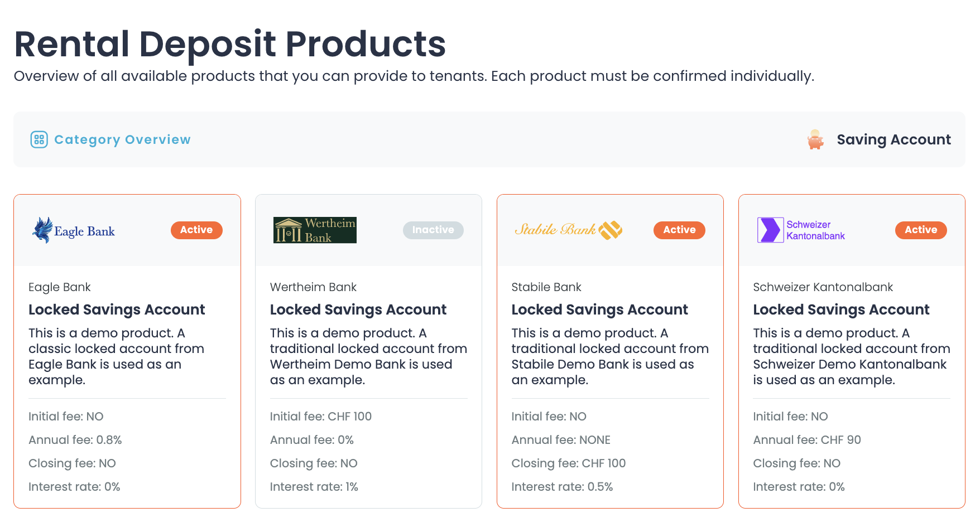Toggle the Active badge on Stabile Bank card
The height and width of the screenshot is (532, 980).
click(x=679, y=230)
